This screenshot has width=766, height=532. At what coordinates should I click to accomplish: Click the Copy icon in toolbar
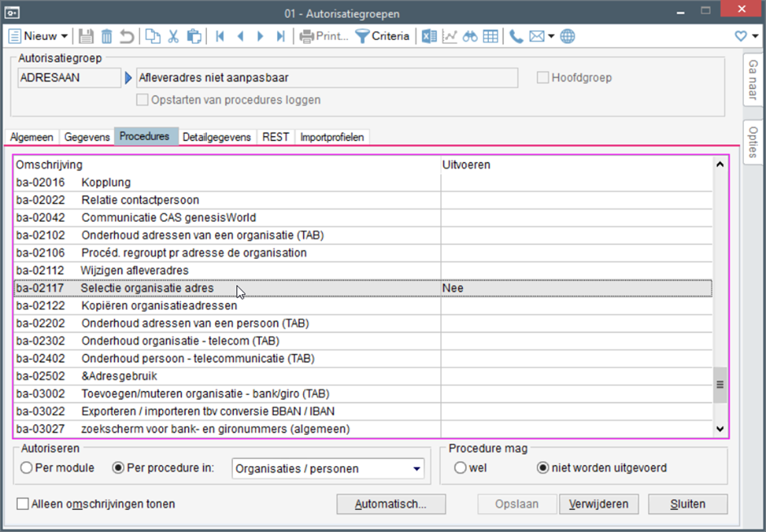(x=153, y=36)
